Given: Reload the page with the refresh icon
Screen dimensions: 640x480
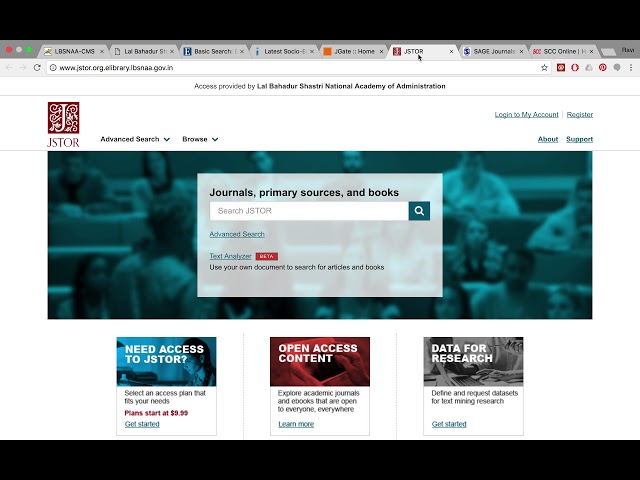Looking at the screenshot, I should tap(37, 68).
